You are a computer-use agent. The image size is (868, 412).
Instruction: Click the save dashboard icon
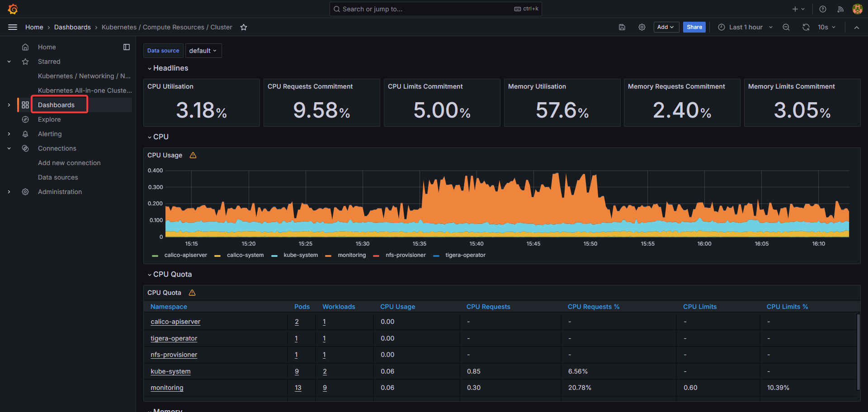(x=622, y=27)
